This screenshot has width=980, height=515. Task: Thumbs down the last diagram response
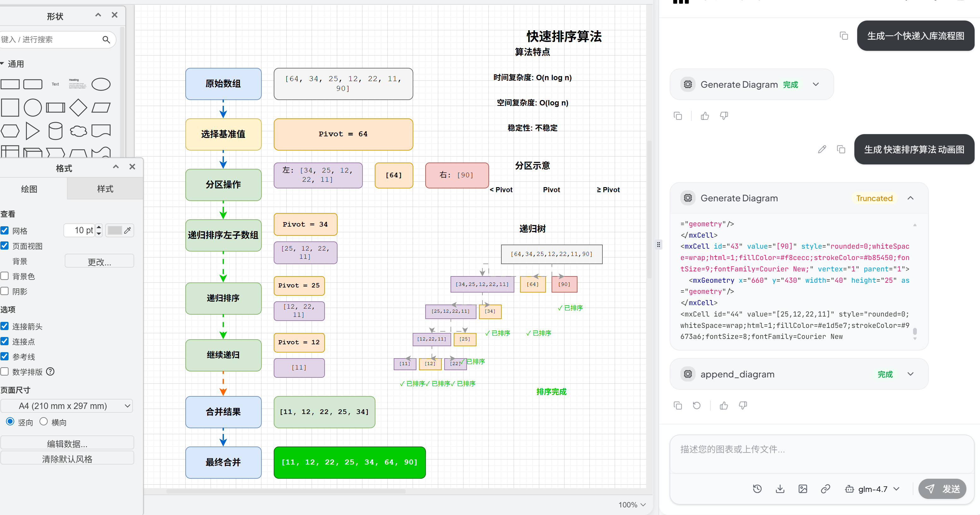(743, 405)
